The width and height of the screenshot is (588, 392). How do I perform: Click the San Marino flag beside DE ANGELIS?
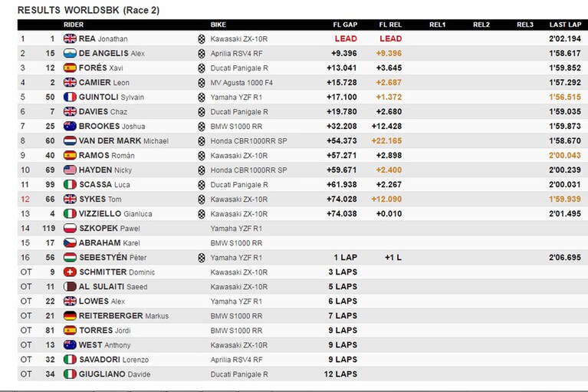[70, 53]
